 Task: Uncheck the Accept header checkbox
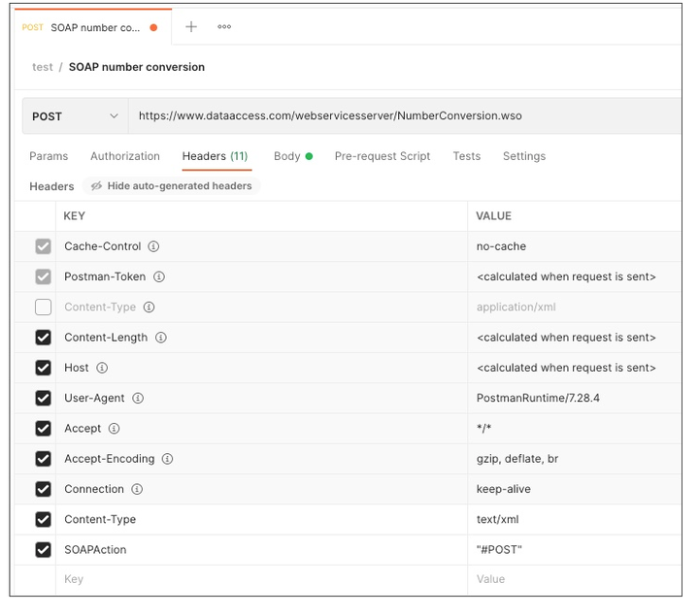[x=43, y=429]
